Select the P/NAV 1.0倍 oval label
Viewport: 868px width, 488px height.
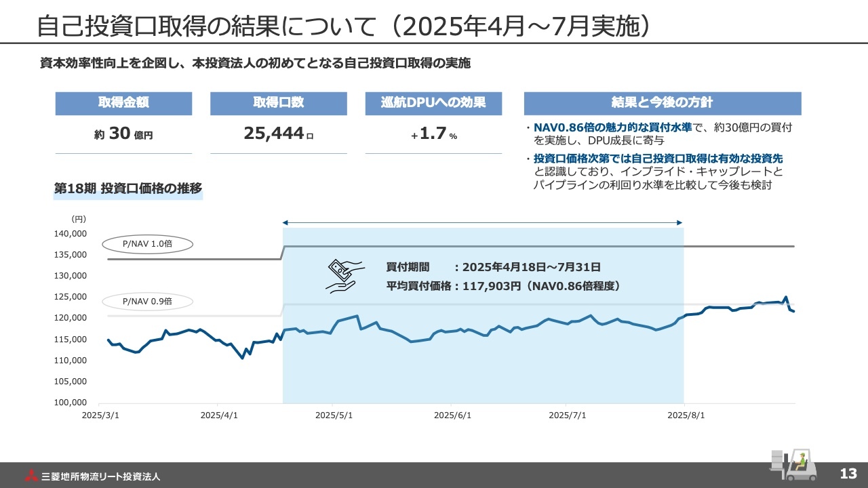pyautogui.click(x=148, y=244)
